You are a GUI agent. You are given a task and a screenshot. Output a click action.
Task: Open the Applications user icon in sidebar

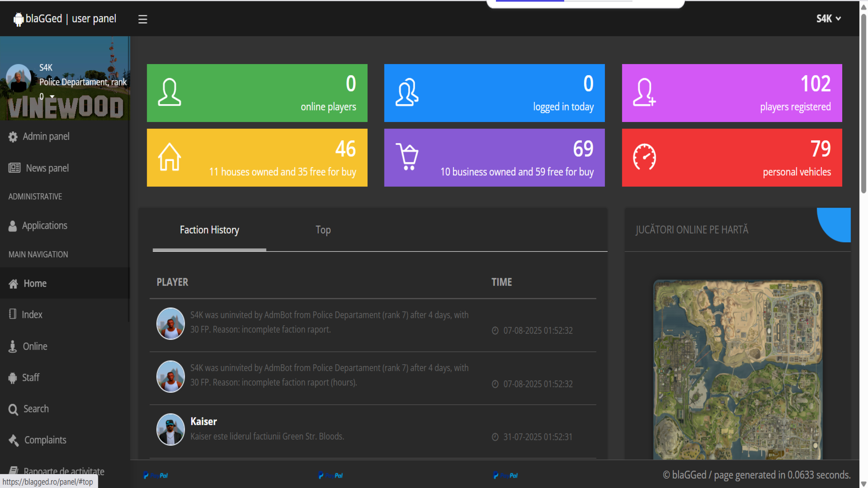click(x=13, y=226)
